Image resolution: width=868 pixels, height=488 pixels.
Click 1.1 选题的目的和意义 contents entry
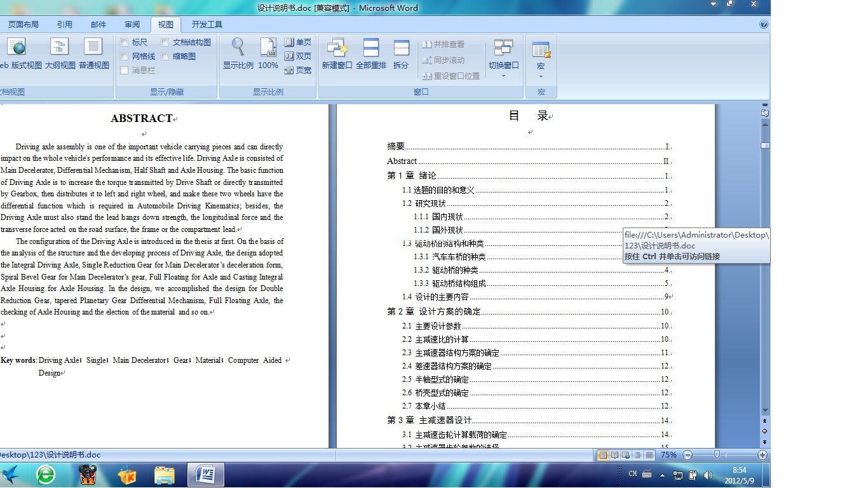537,190
